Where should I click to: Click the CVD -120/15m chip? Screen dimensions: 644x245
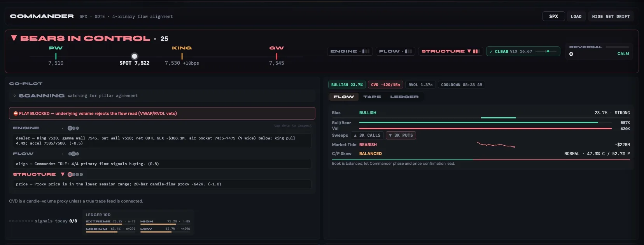click(x=385, y=85)
